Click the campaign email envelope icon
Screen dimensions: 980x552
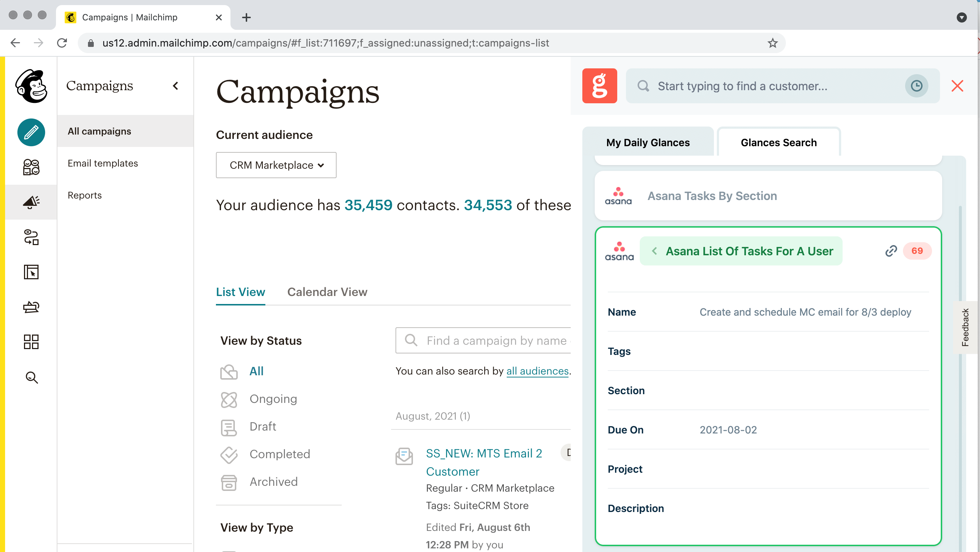pyautogui.click(x=404, y=456)
